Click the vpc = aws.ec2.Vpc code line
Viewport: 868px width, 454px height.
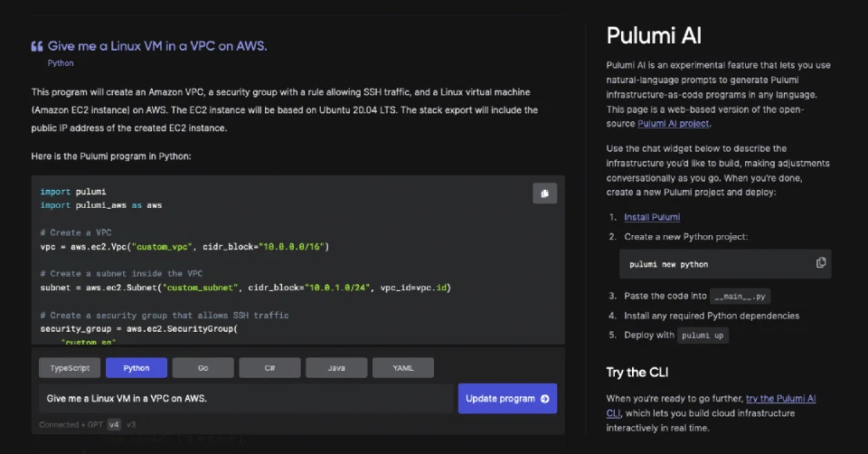(x=184, y=246)
